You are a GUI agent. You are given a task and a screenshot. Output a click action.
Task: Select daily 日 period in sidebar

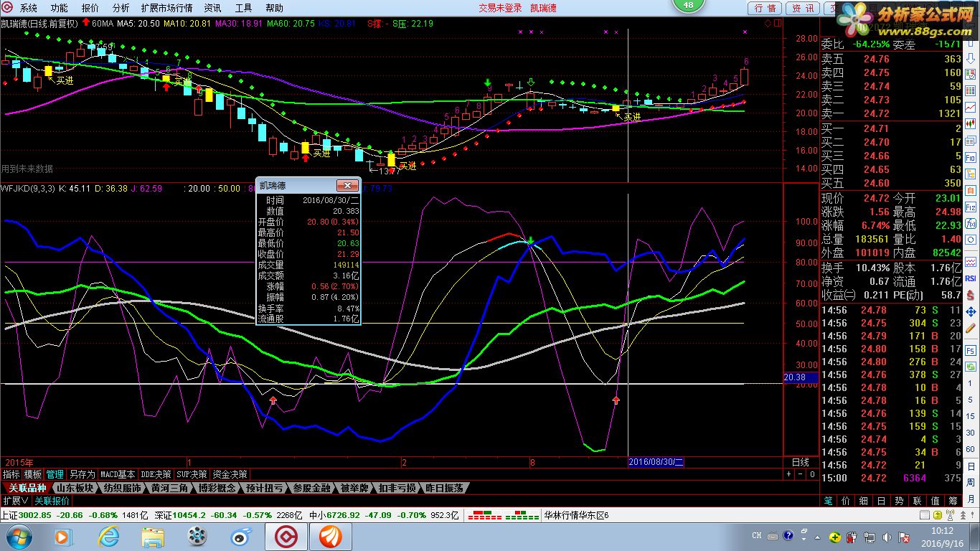969,466
